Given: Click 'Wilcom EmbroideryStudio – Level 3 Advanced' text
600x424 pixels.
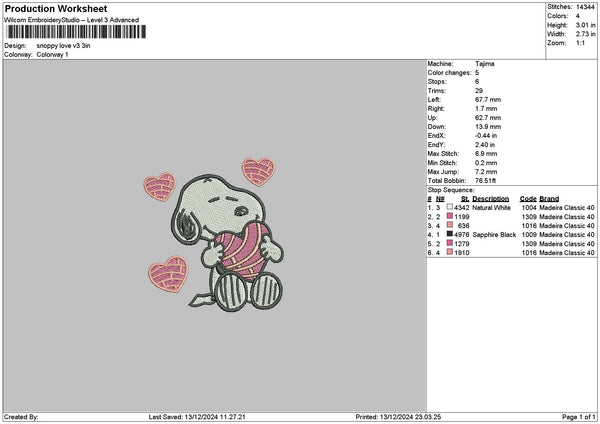Looking at the screenshot, I should point(72,20).
